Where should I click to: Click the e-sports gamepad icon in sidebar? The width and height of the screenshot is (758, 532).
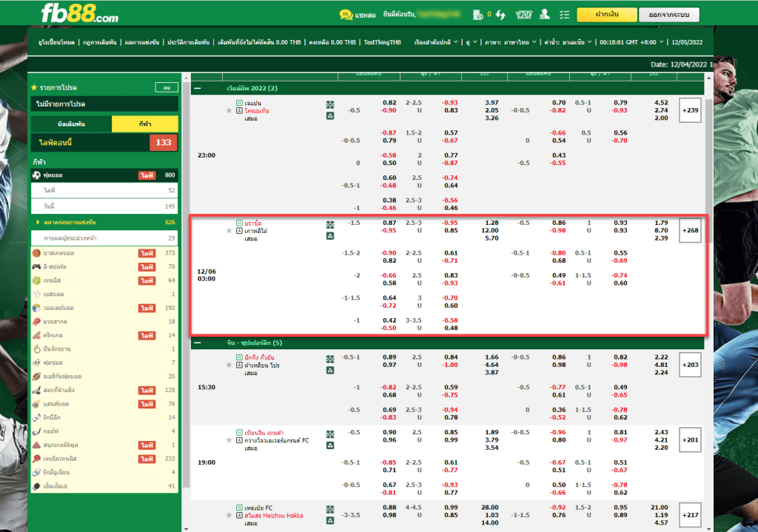tap(36, 266)
